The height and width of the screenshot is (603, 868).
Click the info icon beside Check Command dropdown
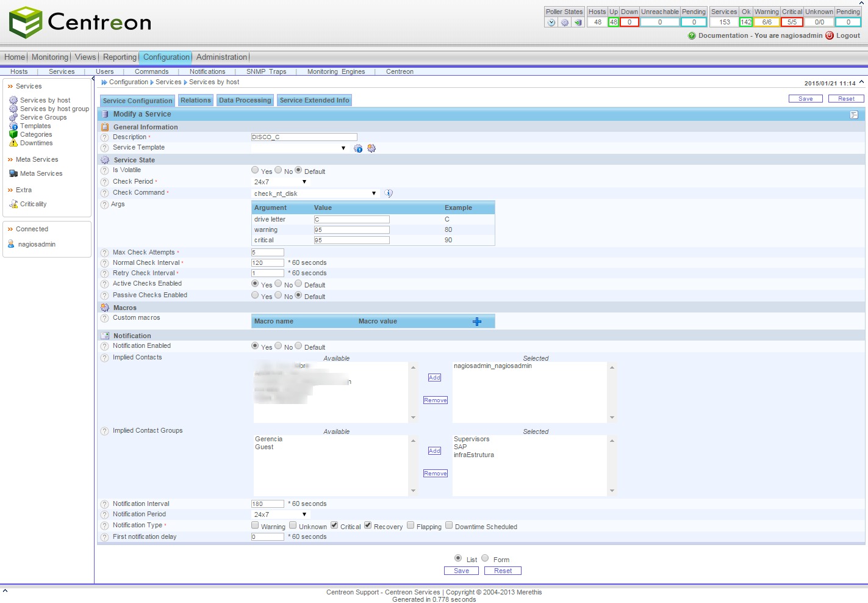[x=389, y=193]
